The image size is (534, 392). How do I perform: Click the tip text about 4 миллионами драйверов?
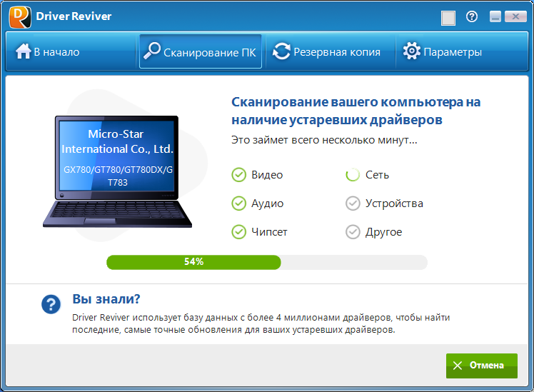[261, 323]
